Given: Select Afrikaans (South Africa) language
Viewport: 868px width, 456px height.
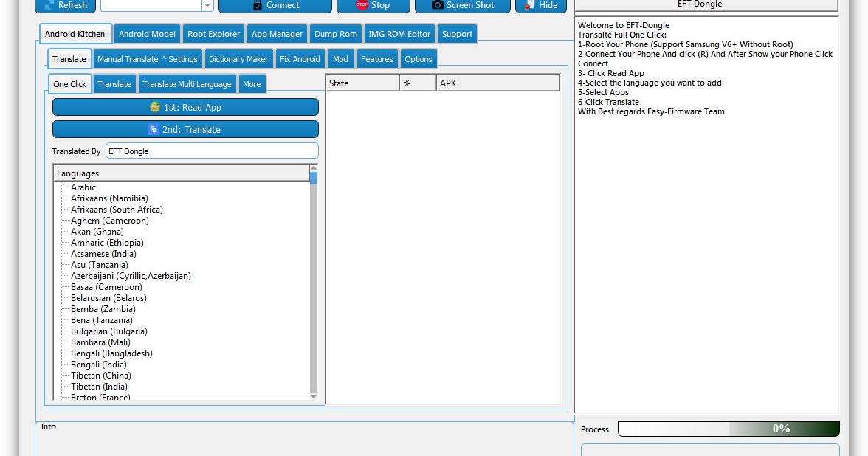Looking at the screenshot, I should click(x=117, y=210).
